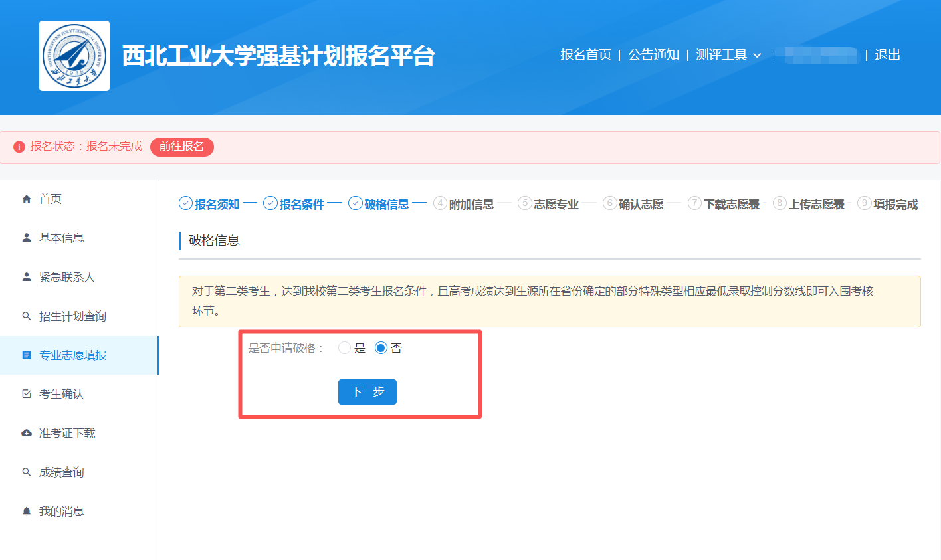The height and width of the screenshot is (560, 941).
Task: Open 专业志愿填报 in the sidebar
Action: click(72, 355)
